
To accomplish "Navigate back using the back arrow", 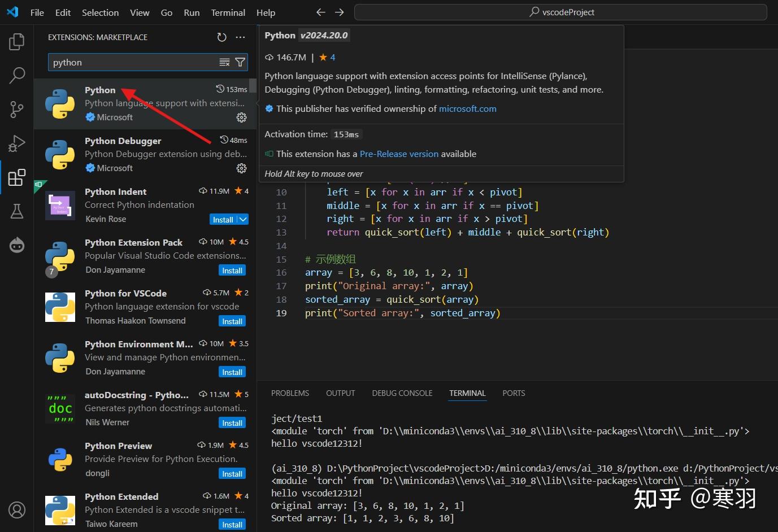I will pyautogui.click(x=320, y=12).
